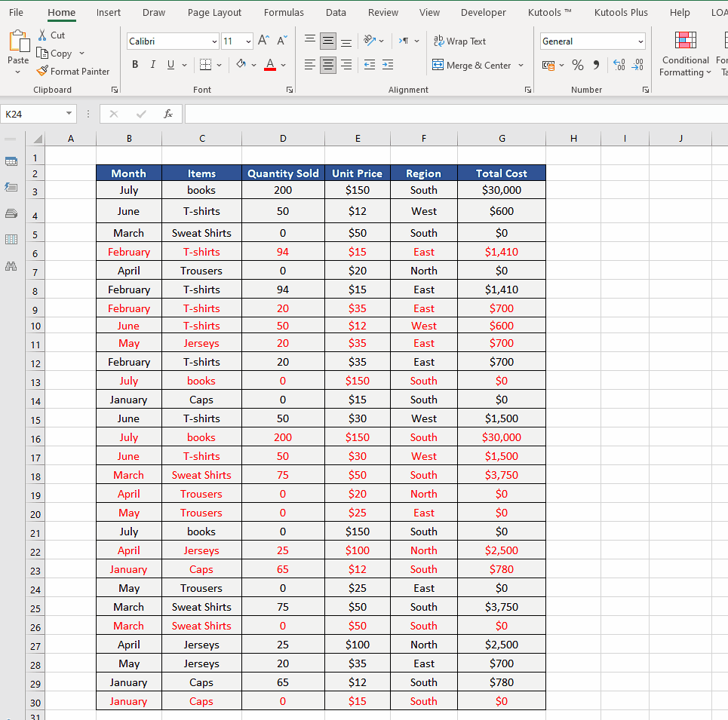The height and width of the screenshot is (720, 728).
Task: Apply the Percent Style format
Action: click(x=578, y=65)
